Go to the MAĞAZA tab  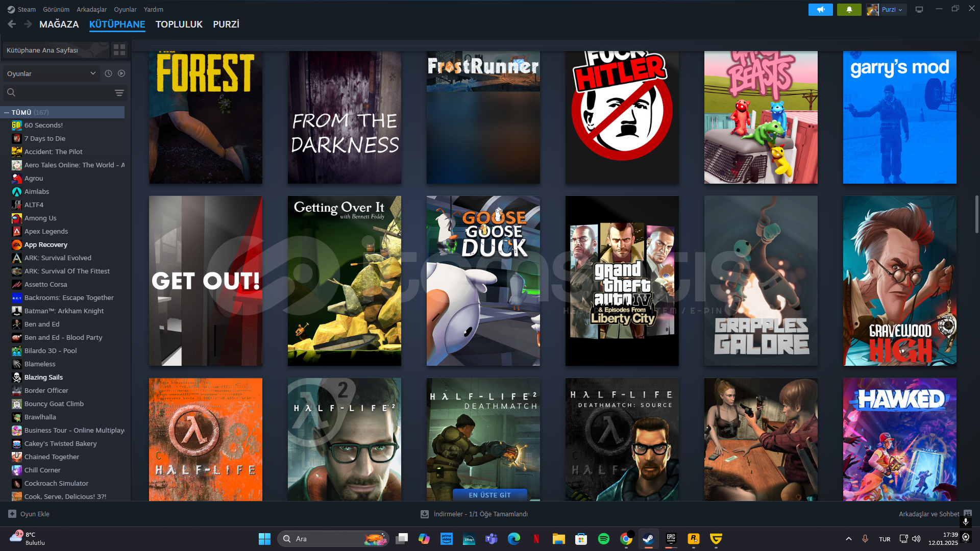pyautogui.click(x=59, y=24)
